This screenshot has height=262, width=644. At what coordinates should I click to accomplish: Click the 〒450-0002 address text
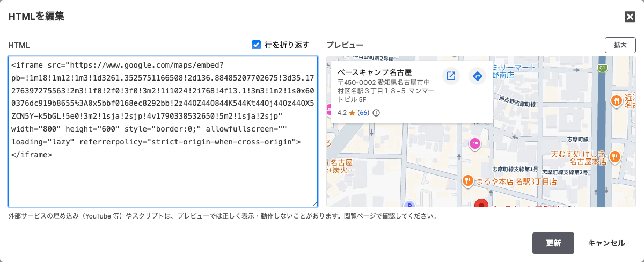point(386,91)
